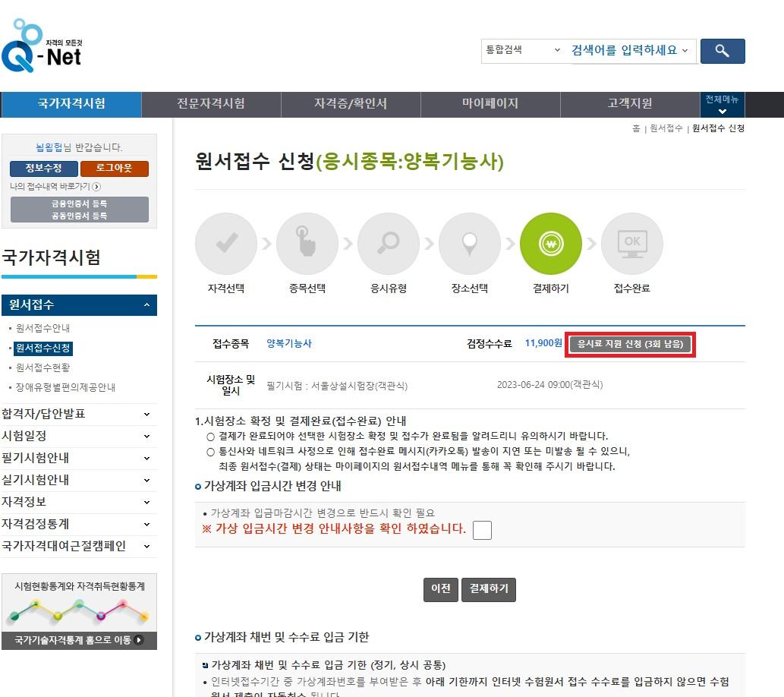Click the 응시유형 magnifier step icon
Image resolution: width=784 pixels, height=697 pixels.
[388, 244]
